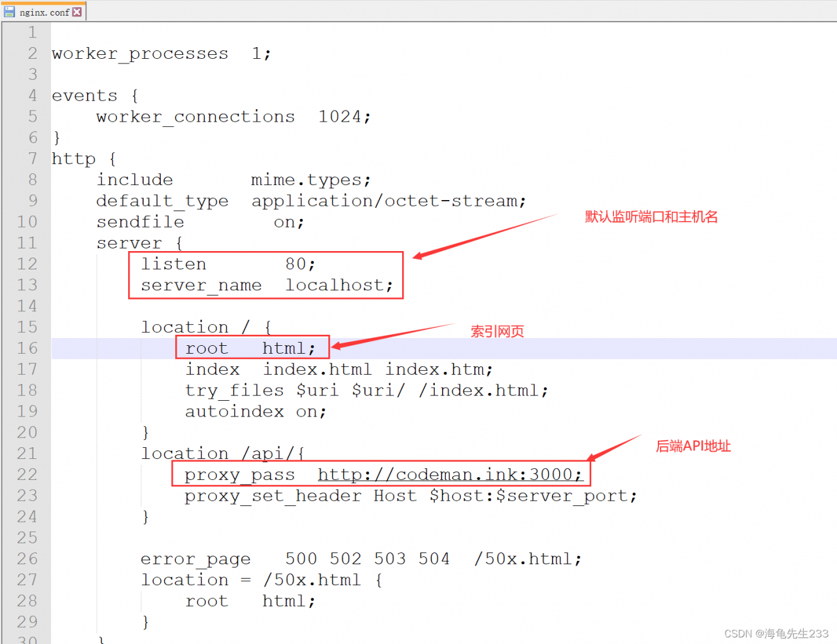Image resolution: width=837 pixels, height=644 pixels.
Task: Click '/50x.html;' on the error_page line
Action: tap(528, 559)
